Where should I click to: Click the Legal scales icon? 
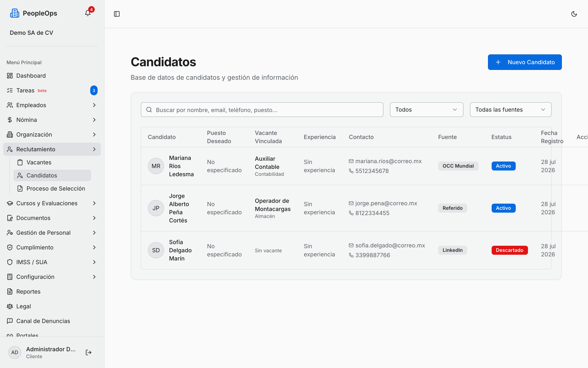click(x=10, y=306)
